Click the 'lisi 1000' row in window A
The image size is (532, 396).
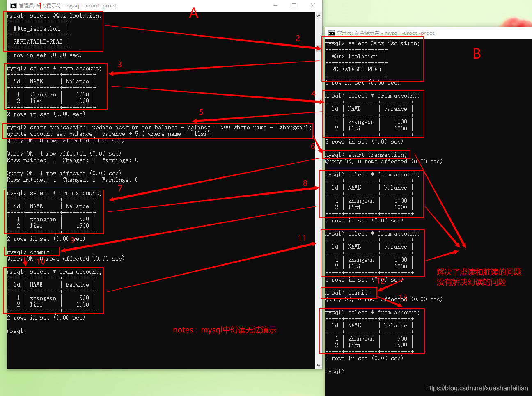pyautogui.click(x=51, y=101)
